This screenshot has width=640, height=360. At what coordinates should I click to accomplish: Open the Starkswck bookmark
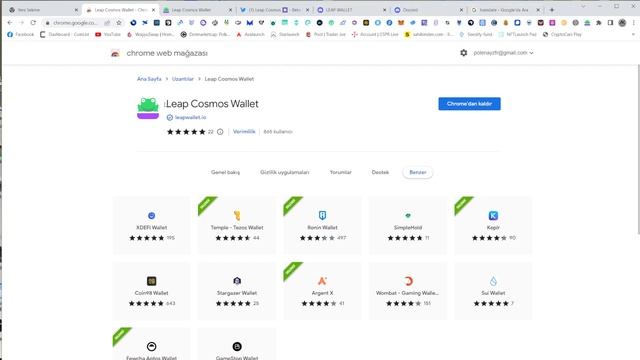point(285,35)
